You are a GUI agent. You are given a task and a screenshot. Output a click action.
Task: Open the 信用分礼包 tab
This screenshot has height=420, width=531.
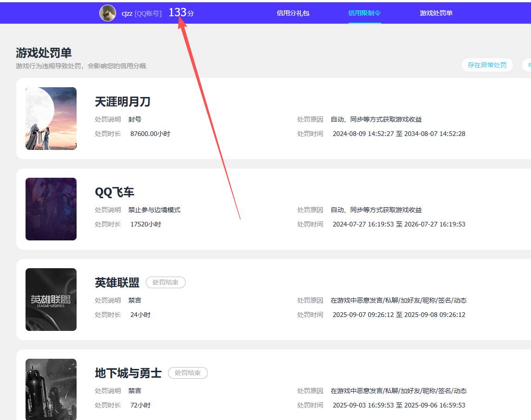(x=293, y=13)
